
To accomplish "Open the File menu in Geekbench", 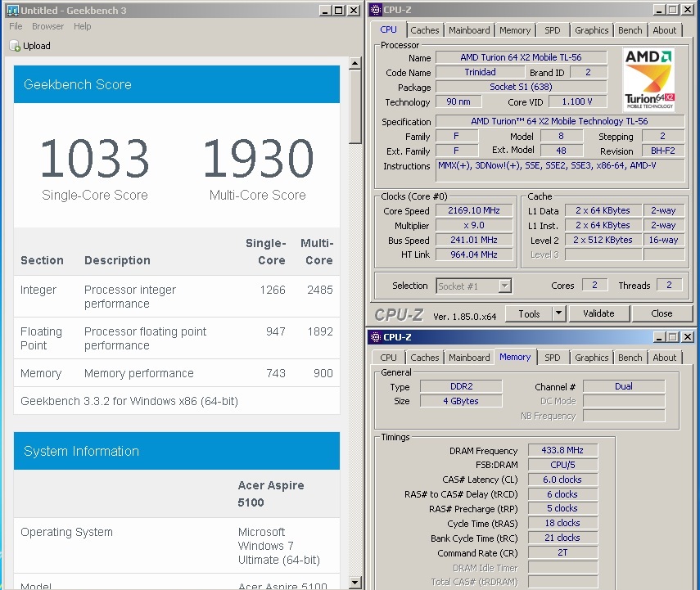I will 16,26.
